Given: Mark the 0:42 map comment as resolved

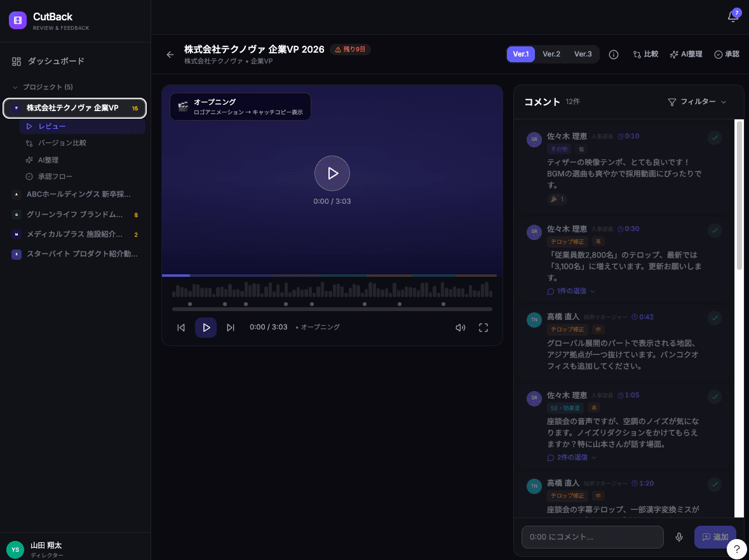Looking at the screenshot, I should tap(715, 318).
